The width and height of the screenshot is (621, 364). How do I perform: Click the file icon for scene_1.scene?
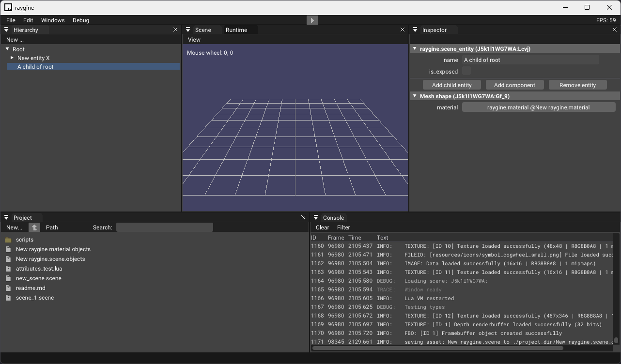pyautogui.click(x=8, y=298)
